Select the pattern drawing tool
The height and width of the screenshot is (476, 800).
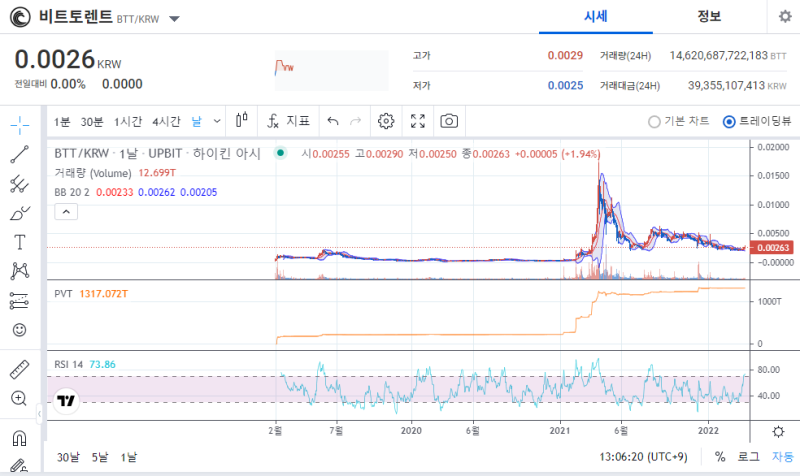(20, 271)
